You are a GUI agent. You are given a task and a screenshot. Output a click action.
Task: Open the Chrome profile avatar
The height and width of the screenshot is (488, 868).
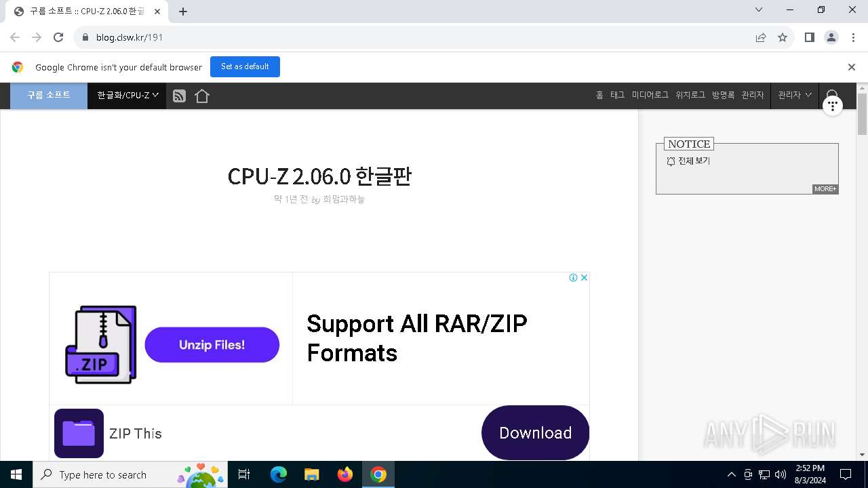pyautogui.click(x=831, y=37)
